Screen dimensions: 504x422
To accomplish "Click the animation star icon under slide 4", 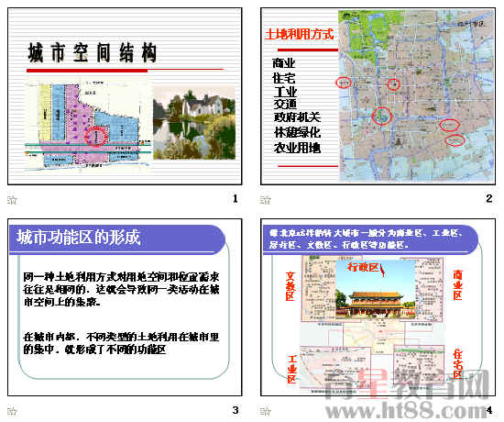I will pos(265,411).
